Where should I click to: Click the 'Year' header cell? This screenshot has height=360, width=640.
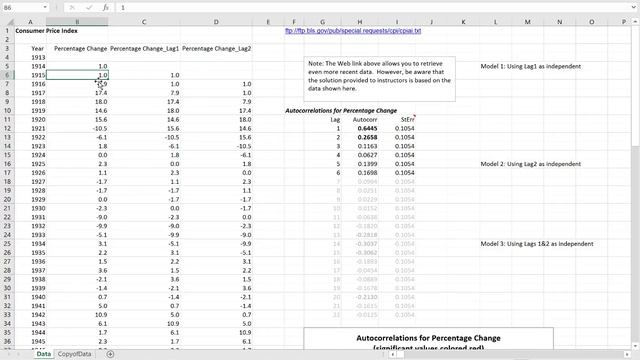(x=37, y=49)
